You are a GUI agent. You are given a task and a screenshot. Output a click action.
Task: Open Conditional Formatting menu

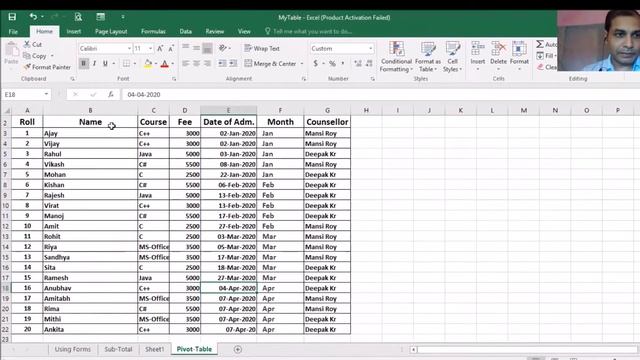tap(396, 57)
